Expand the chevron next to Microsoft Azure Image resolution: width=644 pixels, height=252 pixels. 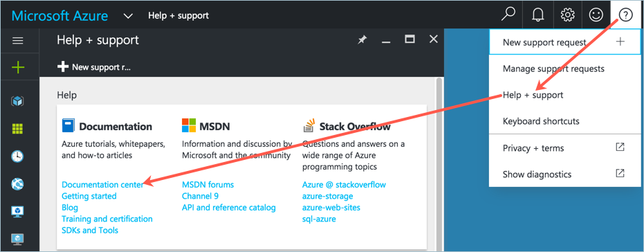coord(128,16)
